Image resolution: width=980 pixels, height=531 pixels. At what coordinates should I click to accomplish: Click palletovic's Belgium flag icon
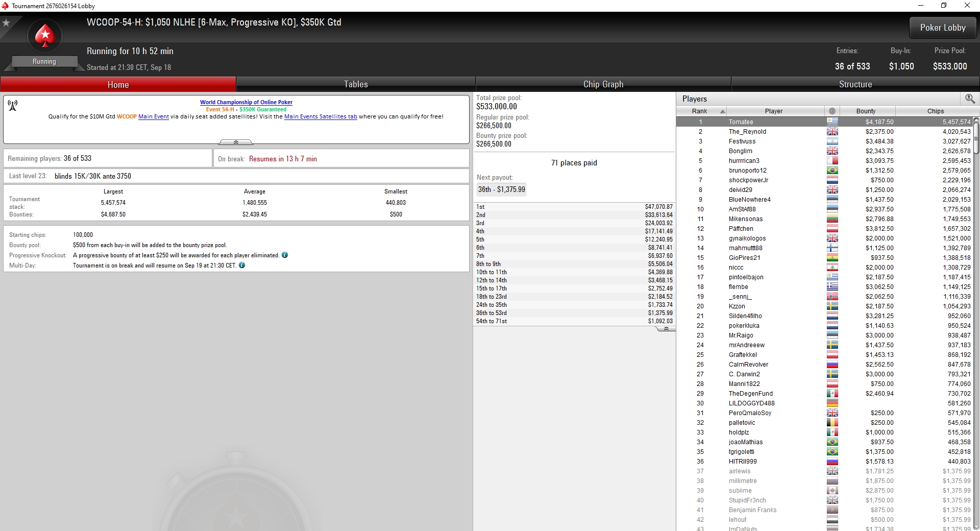[832, 422]
